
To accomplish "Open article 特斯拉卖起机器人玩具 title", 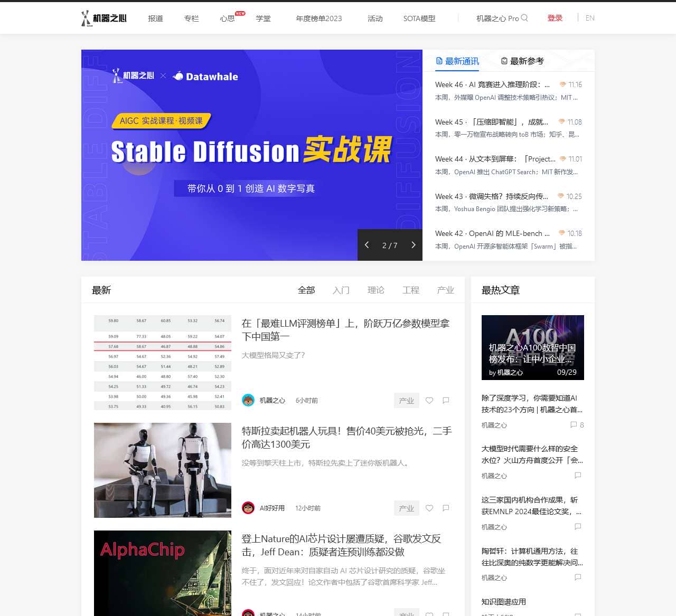I will (347, 438).
